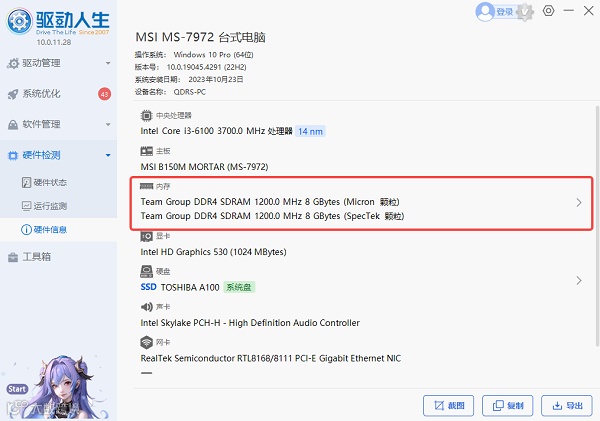Click the VIP badge icon near login
This screenshot has height=421, width=600.
click(x=525, y=12)
